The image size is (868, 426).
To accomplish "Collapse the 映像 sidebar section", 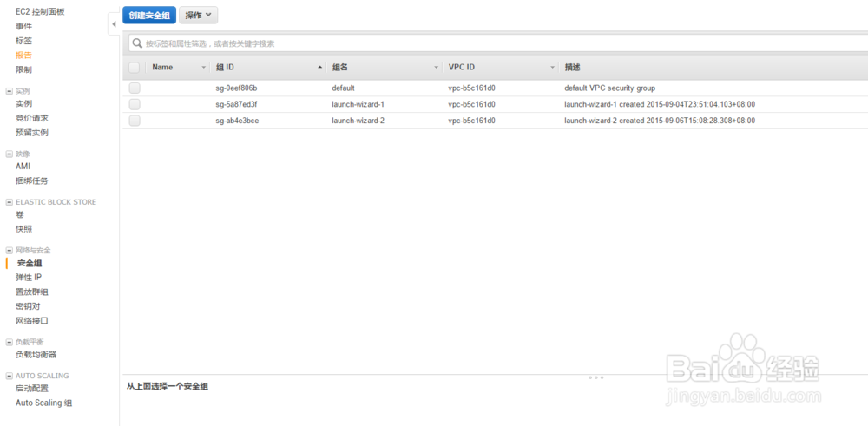I will tap(9, 154).
